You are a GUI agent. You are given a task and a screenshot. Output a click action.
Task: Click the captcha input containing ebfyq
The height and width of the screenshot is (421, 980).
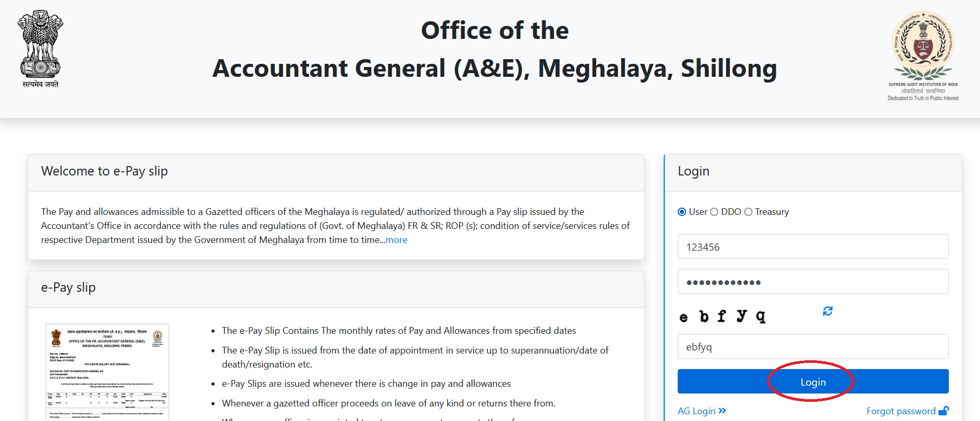pos(813,347)
